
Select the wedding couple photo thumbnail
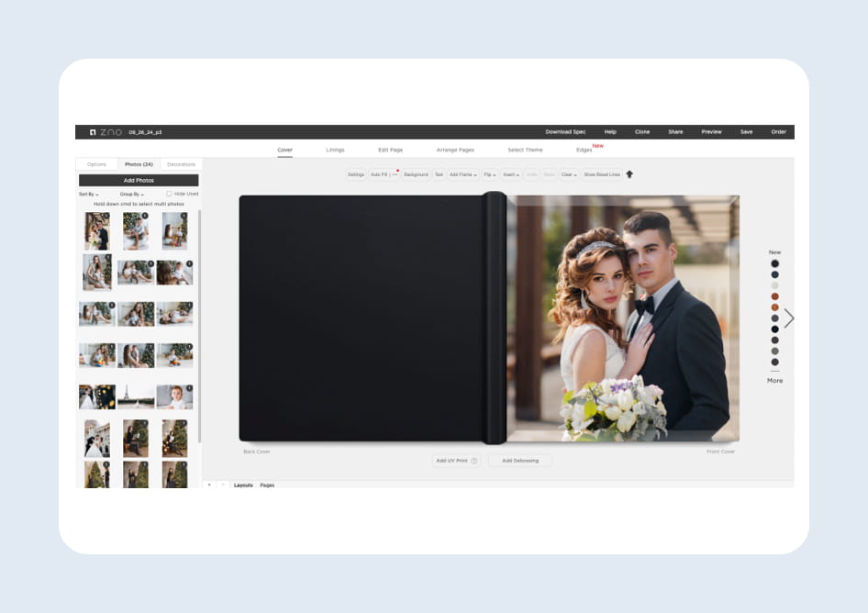click(x=96, y=231)
